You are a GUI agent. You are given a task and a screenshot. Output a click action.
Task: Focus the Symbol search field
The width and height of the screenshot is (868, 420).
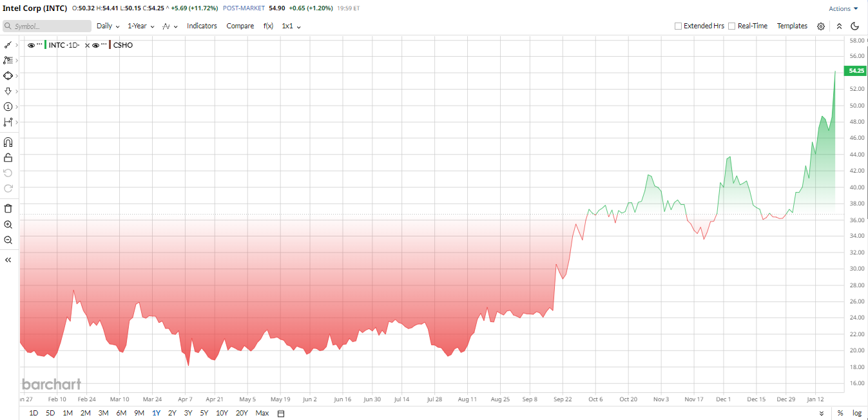(47, 26)
